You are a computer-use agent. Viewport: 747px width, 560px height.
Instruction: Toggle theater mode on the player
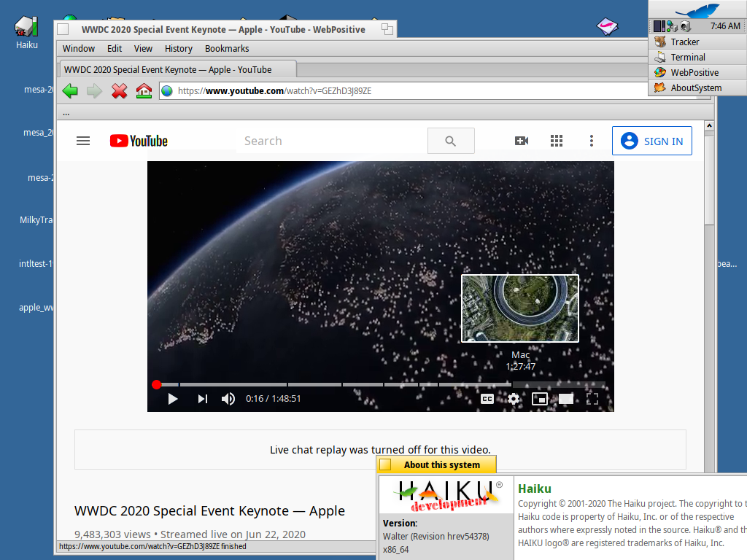click(566, 399)
